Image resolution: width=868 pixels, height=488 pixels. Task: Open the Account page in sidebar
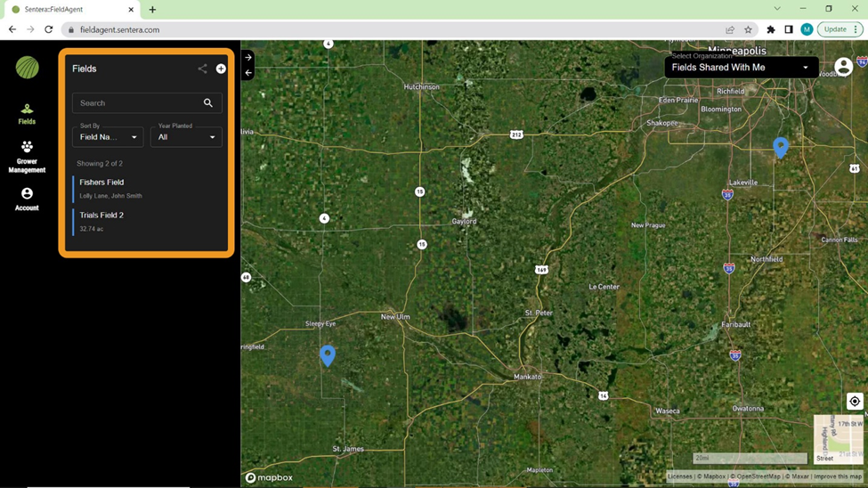27,199
